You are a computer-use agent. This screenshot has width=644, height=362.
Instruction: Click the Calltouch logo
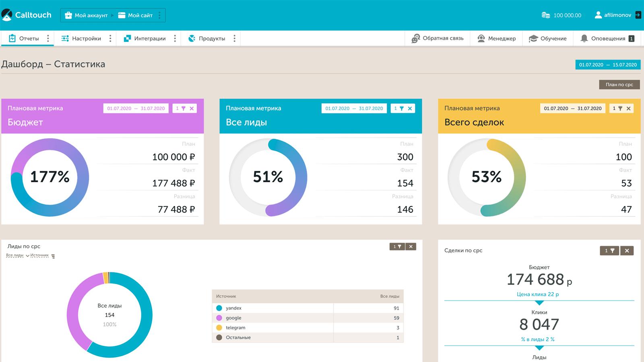(x=27, y=15)
